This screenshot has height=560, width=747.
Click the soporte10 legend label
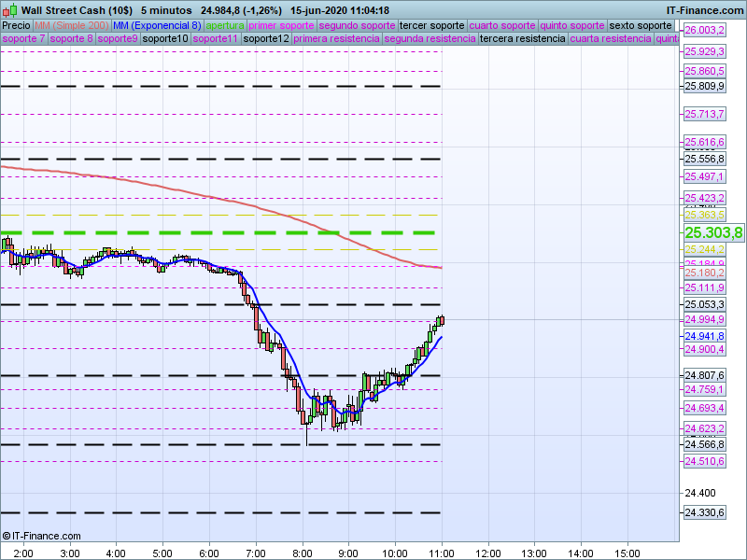click(x=166, y=38)
